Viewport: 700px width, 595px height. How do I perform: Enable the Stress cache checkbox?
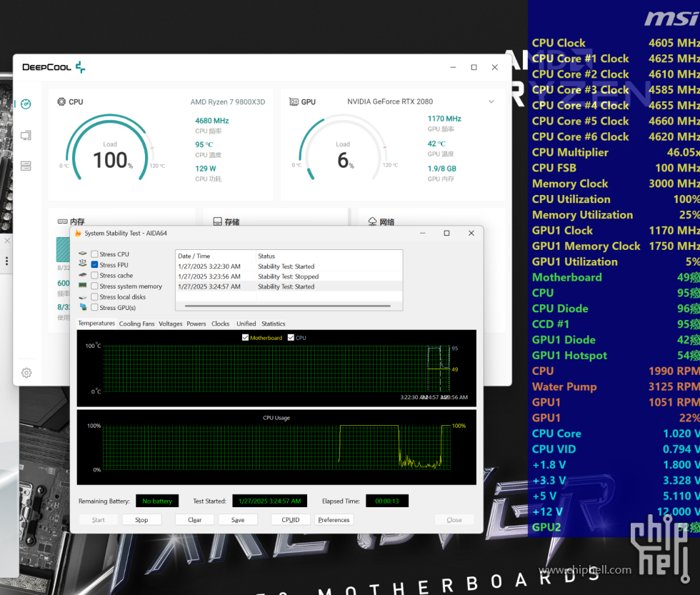tap(94, 276)
